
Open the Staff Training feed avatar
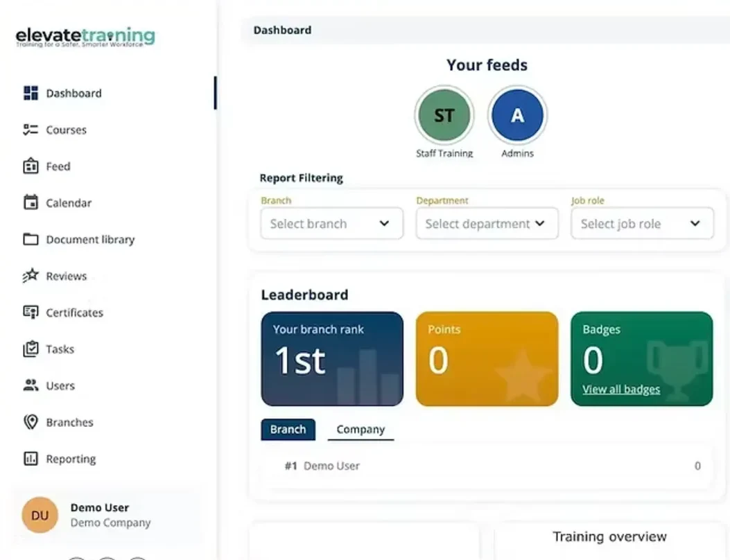(444, 115)
